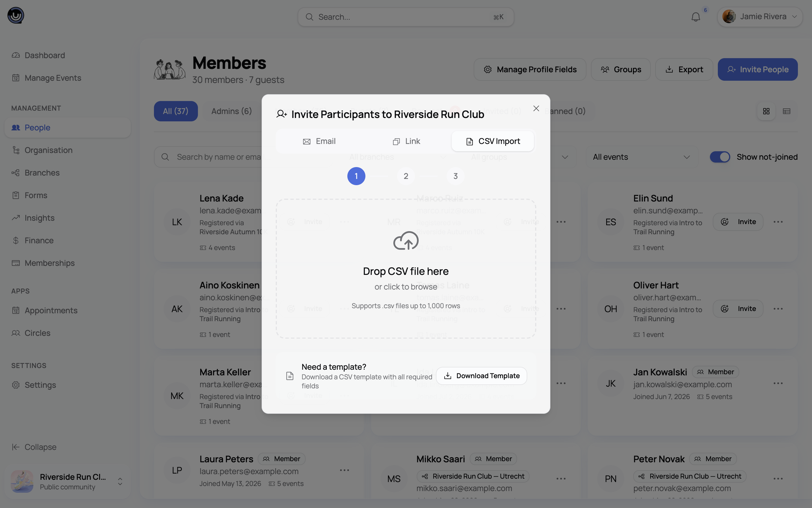Go to step 3 of CSV import
This screenshot has width=812, height=508.
[455, 176]
